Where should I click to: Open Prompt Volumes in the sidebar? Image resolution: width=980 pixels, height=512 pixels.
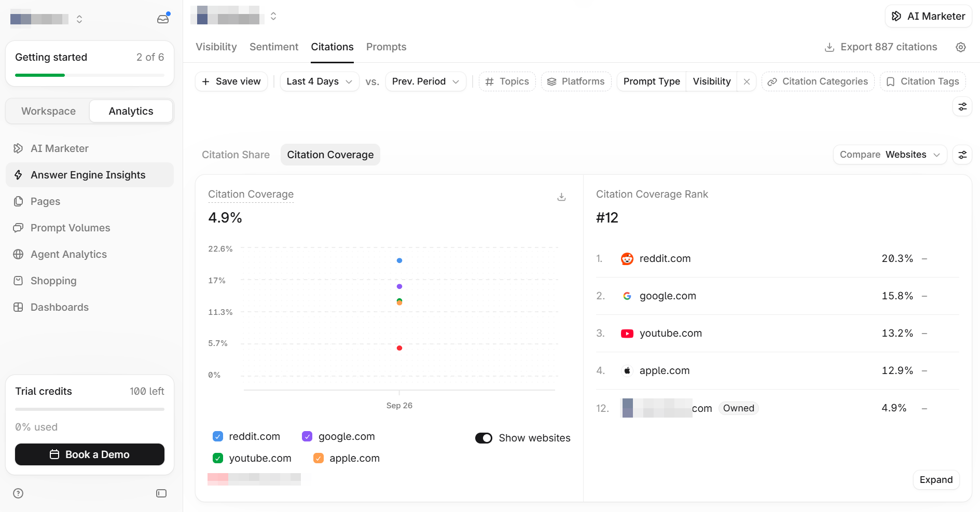[x=71, y=228]
